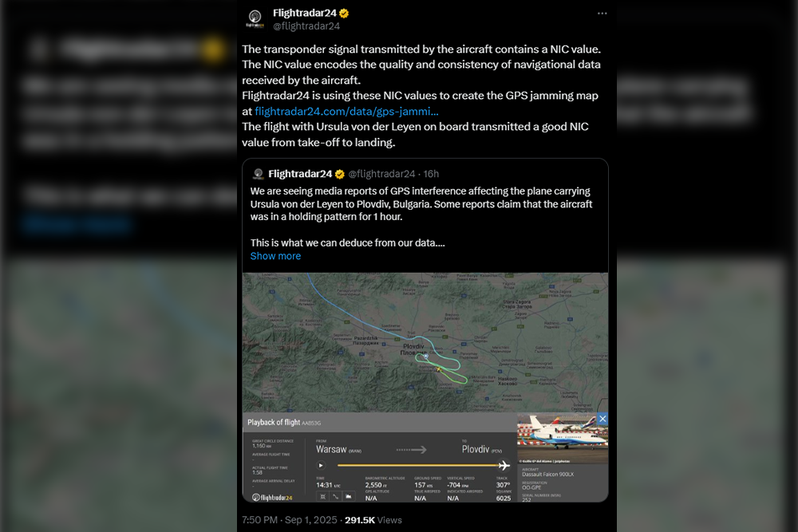The height and width of the screenshot is (532, 798).
Task: Click the 7:50 PM Sep 1, 2025 timestamp
Action: click(289, 520)
